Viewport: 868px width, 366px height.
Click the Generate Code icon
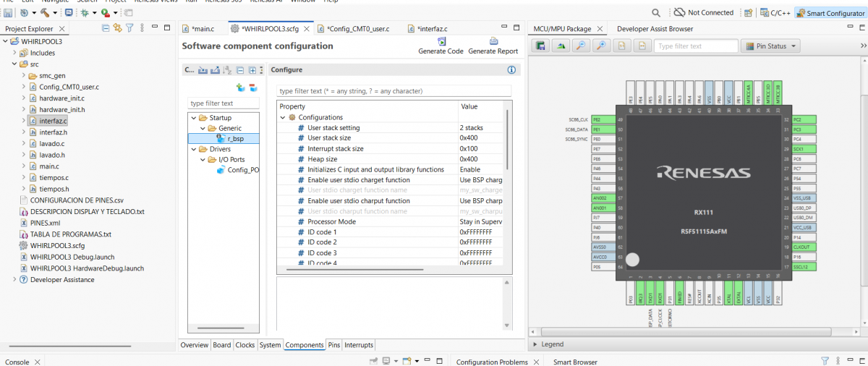(441, 41)
